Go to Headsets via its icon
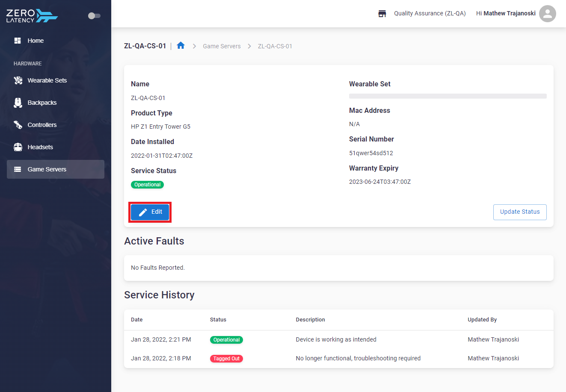The width and height of the screenshot is (566, 392). click(x=18, y=147)
